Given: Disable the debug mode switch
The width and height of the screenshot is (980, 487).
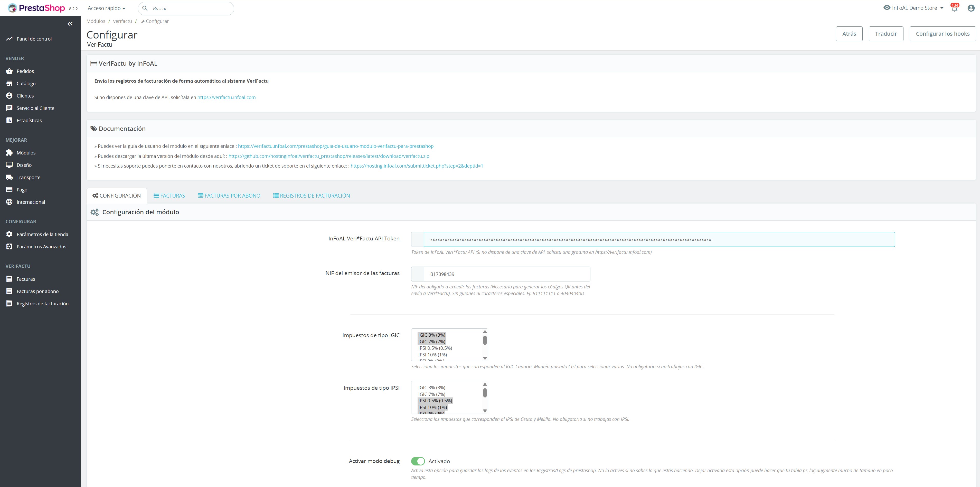Looking at the screenshot, I should point(418,461).
